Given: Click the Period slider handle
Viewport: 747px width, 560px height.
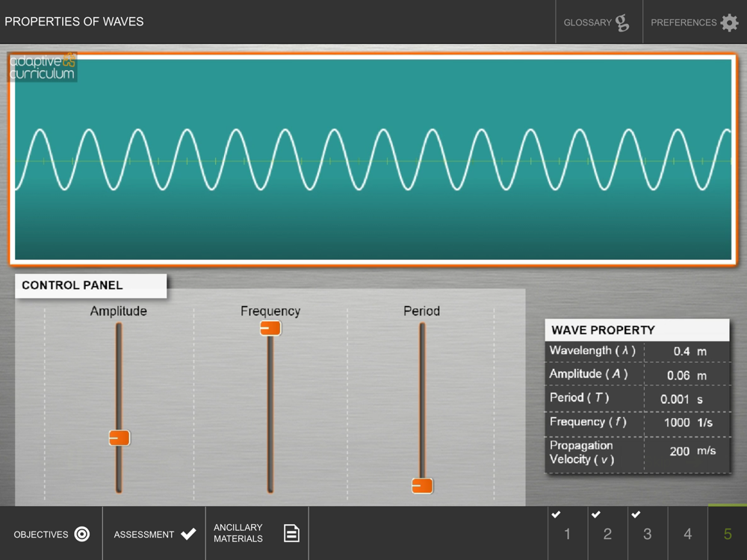Looking at the screenshot, I should (422, 486).
